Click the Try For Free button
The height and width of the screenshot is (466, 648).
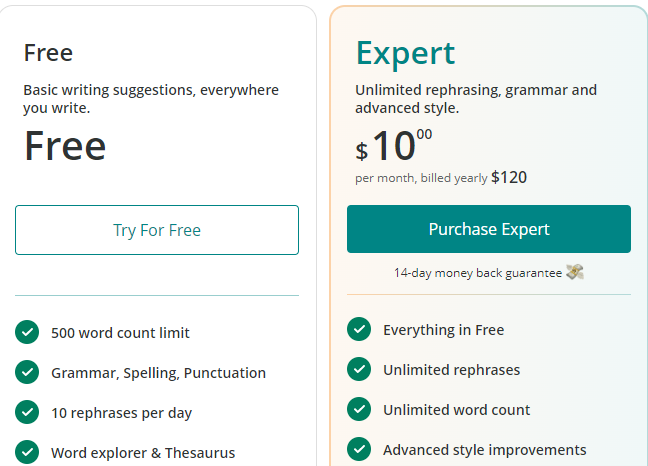point(157,230)
